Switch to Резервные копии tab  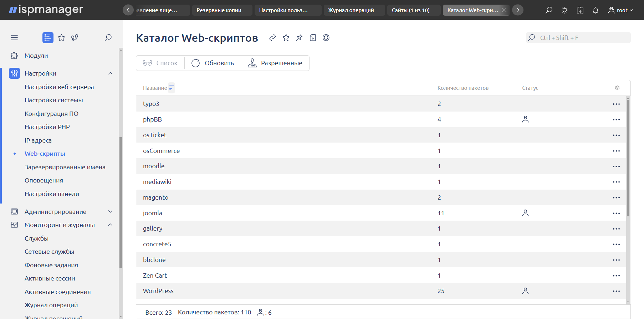pos(222,10)
